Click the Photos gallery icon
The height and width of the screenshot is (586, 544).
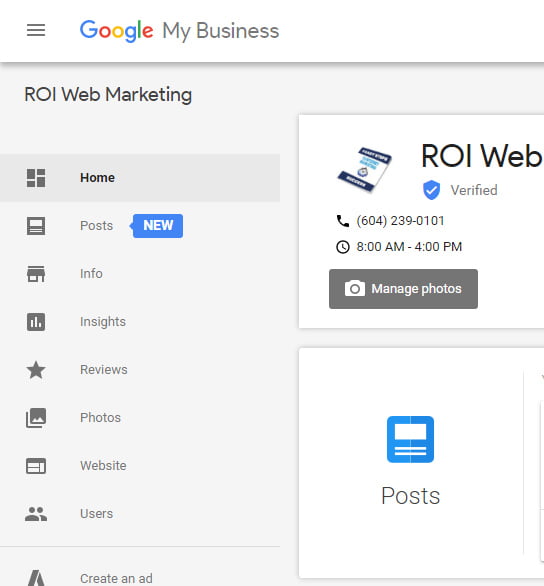pos(36,418)
